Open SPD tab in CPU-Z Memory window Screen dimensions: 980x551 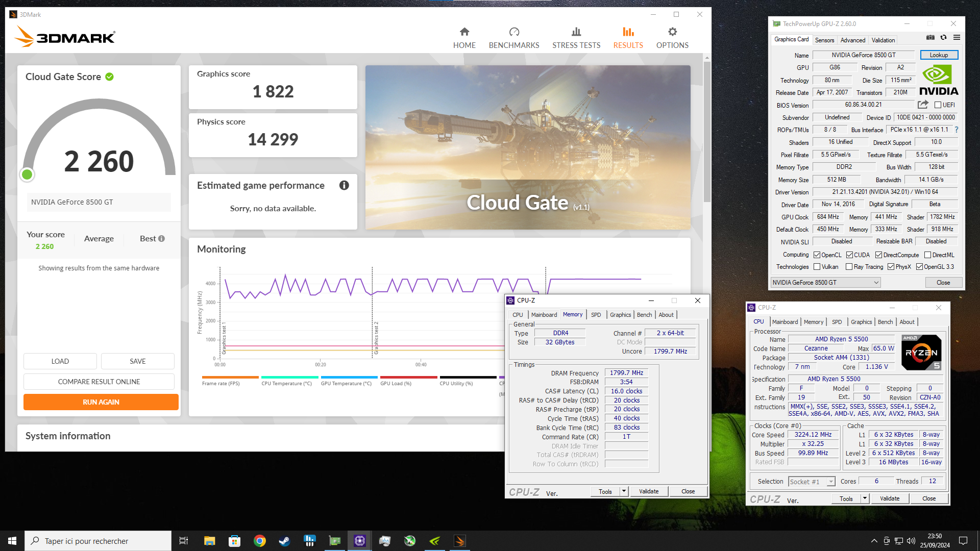596,315
